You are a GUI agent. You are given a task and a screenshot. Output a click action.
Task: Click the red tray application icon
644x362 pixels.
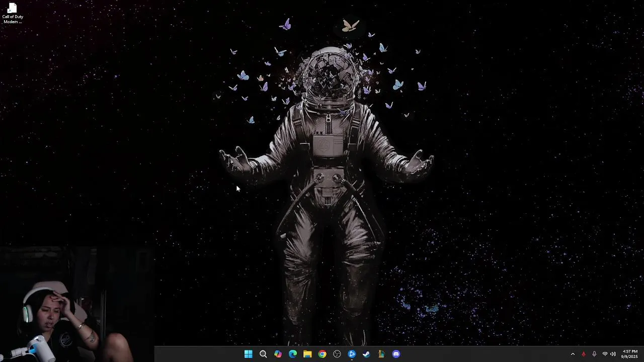click(x=584, y=354)
